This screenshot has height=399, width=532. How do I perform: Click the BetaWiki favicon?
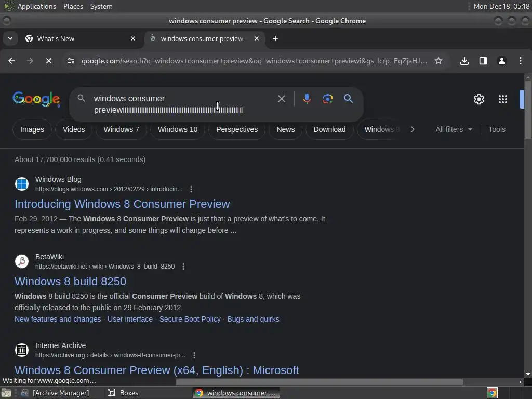(22, 261)
